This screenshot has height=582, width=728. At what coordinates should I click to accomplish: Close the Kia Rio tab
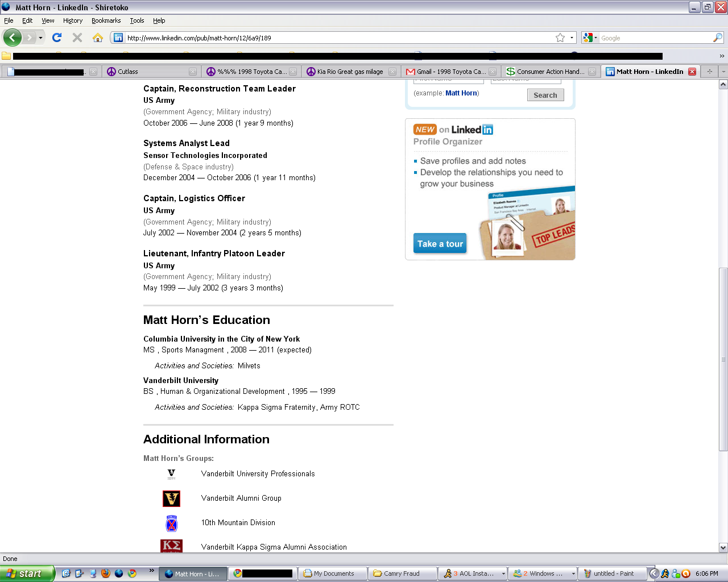[x=392, y=72]
